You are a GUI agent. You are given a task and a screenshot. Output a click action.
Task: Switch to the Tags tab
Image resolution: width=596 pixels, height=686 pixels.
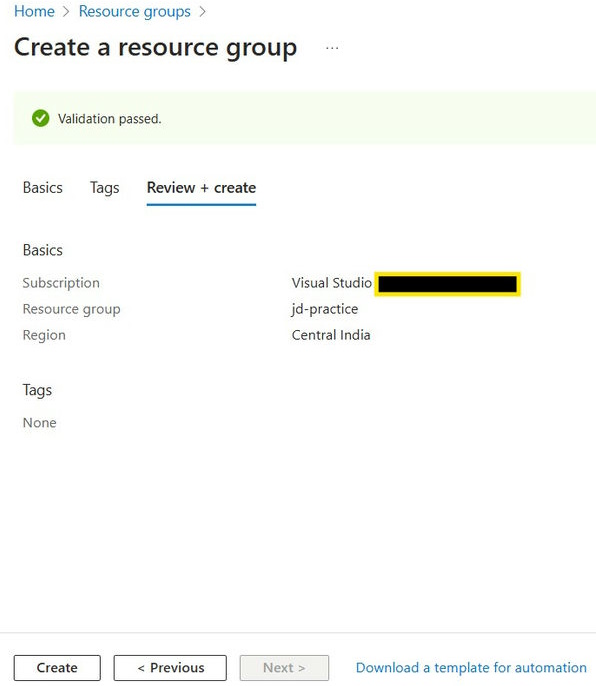point(105,188)
